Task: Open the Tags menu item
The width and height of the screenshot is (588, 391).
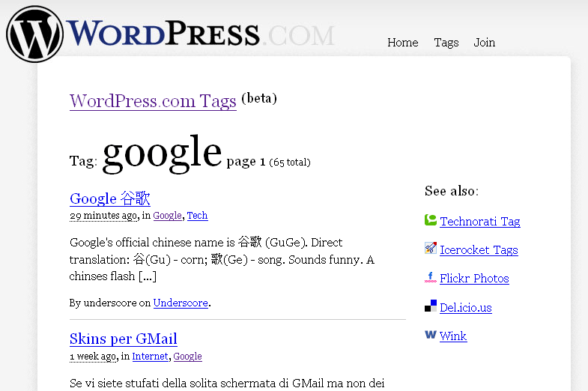Action: 446,43
